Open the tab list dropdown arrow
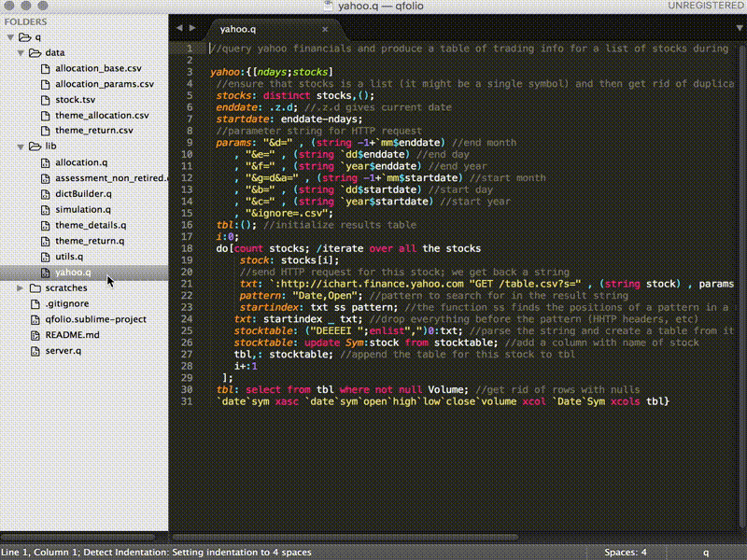747x560 pixels. (740, 29)
